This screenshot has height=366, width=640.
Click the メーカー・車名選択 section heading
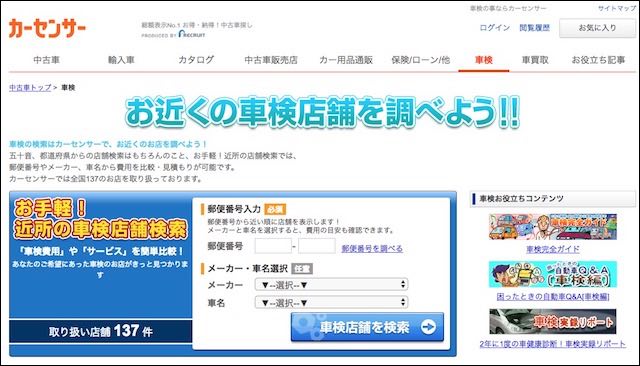[248, 268]
